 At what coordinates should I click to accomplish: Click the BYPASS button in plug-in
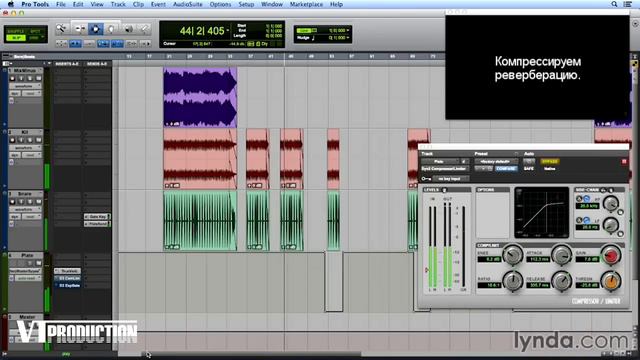tap(550, 162)
